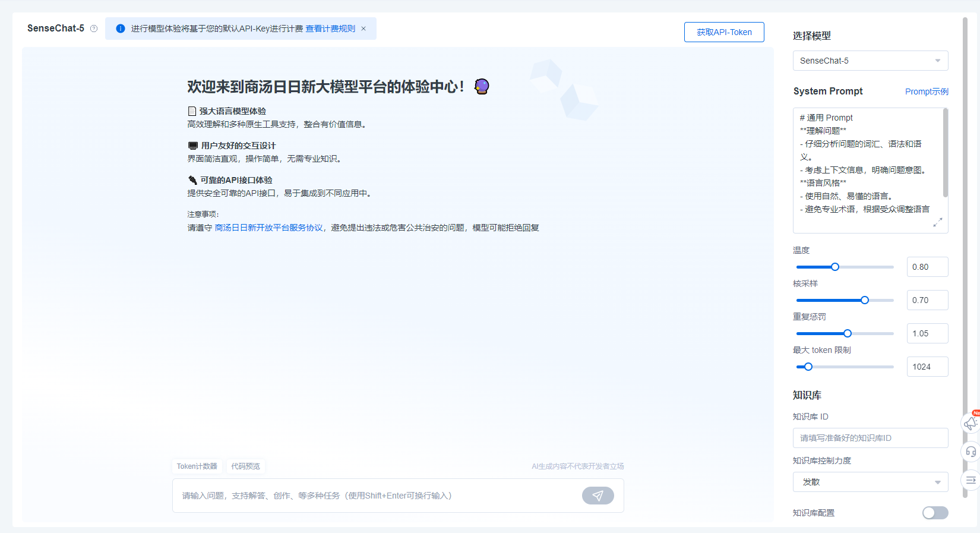Click the 选择模型 section heading

coord(812,36)
